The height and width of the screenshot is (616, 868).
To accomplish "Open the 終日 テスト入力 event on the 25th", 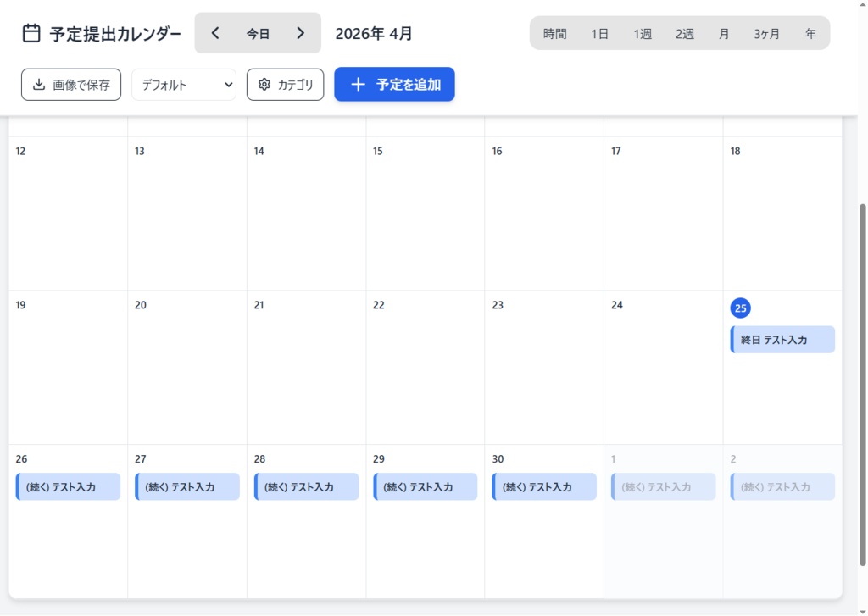I will (x=782, y=340).
